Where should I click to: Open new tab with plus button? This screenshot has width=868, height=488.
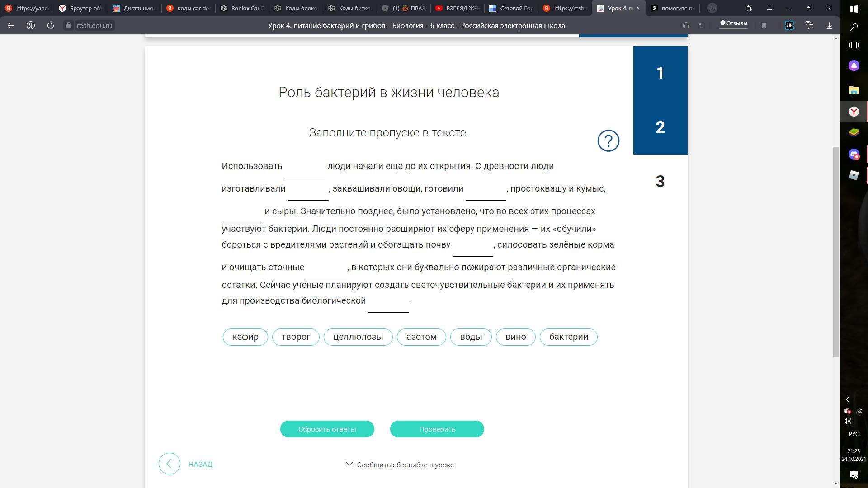click(712, 8)
